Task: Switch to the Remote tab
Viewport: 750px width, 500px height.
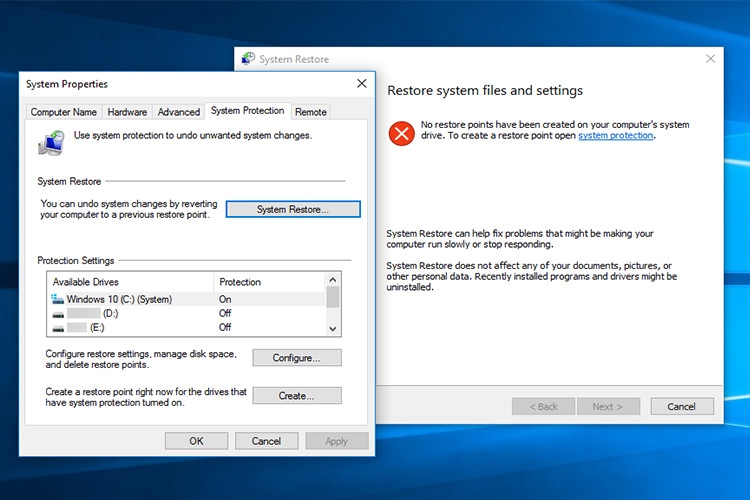Action: (x=310, y=112)
